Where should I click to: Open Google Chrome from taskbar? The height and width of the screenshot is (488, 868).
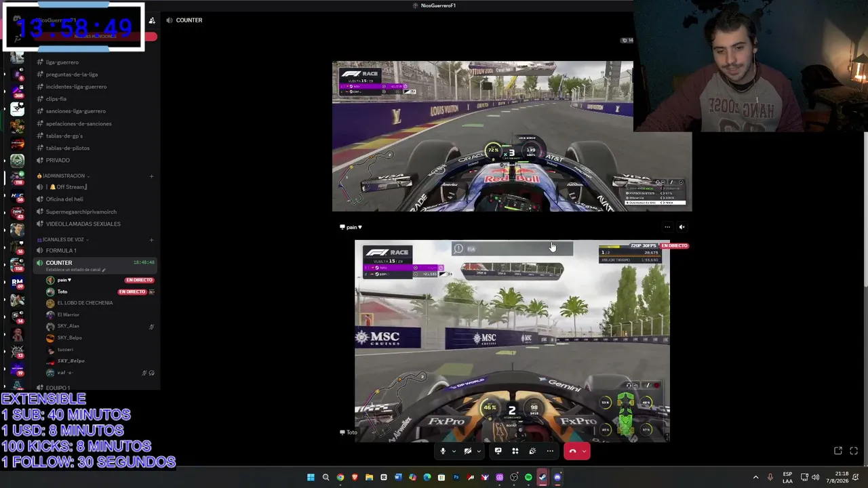click(x=340, y=477)
